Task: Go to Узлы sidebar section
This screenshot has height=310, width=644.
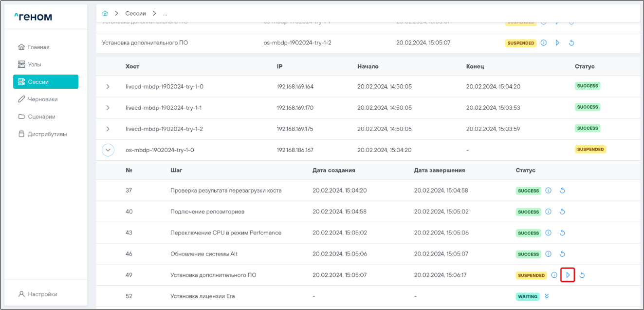Action: click(x=34, y=64)
